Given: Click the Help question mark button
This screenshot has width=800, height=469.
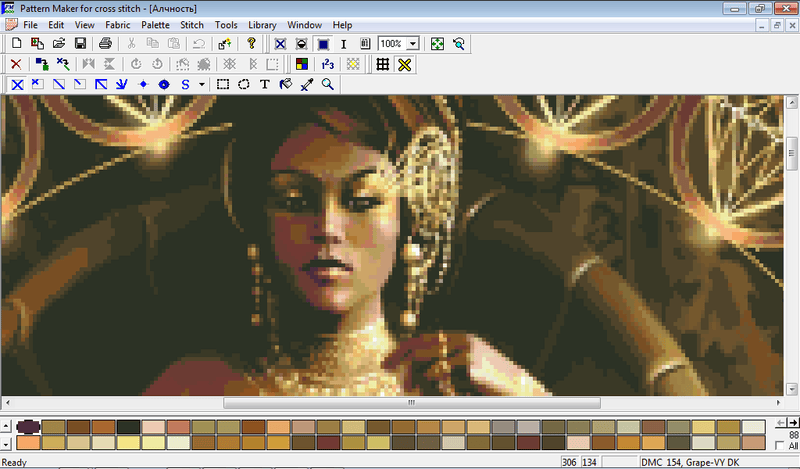Looking at the screenshot, I should (251, 44).
